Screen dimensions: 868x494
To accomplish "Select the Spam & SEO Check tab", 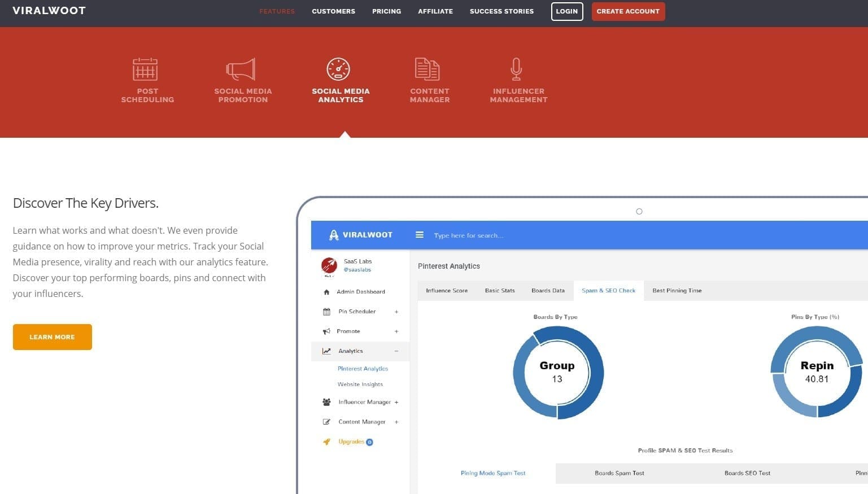I will coord(608,291).
